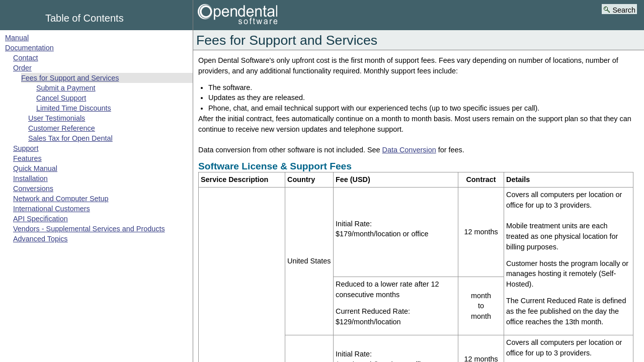Screen dimensions: 644x362
Task: Select Fees for Support and Services entry
Action: 70,78
